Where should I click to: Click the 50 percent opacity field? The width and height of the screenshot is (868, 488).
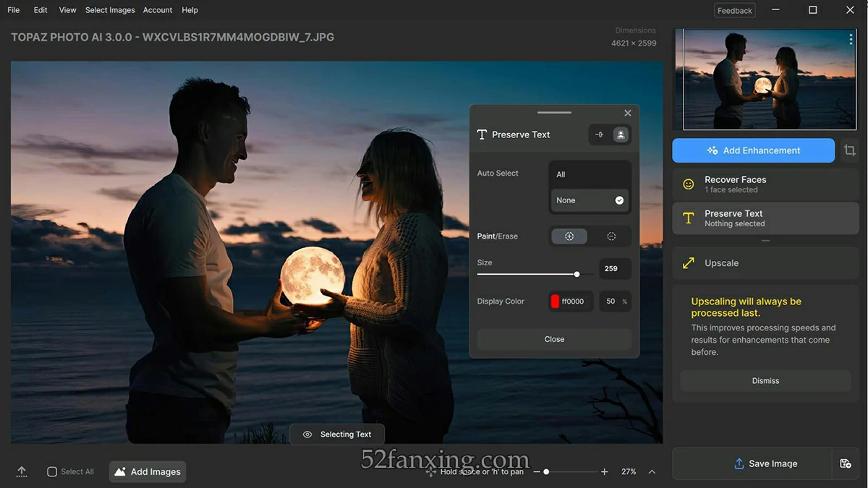click(615, 301)
